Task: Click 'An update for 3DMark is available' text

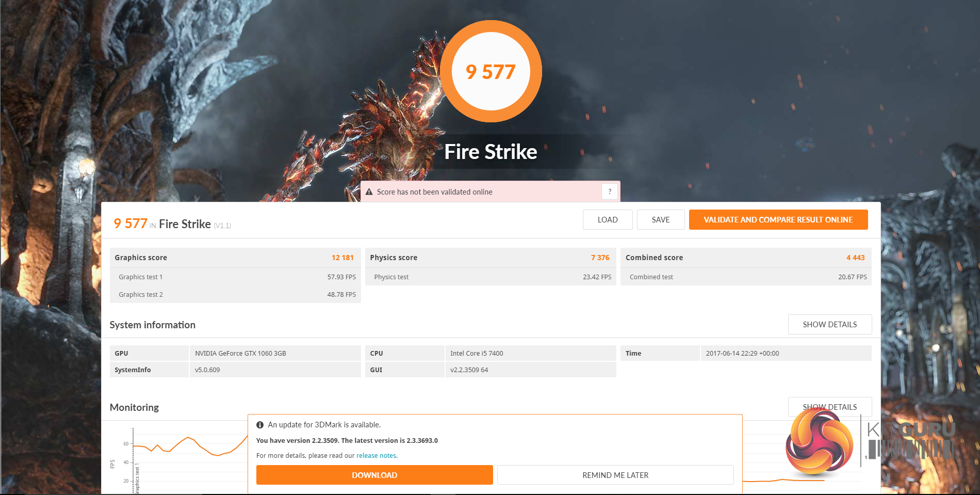Action: pyautogui.click(x=324, y=425)
